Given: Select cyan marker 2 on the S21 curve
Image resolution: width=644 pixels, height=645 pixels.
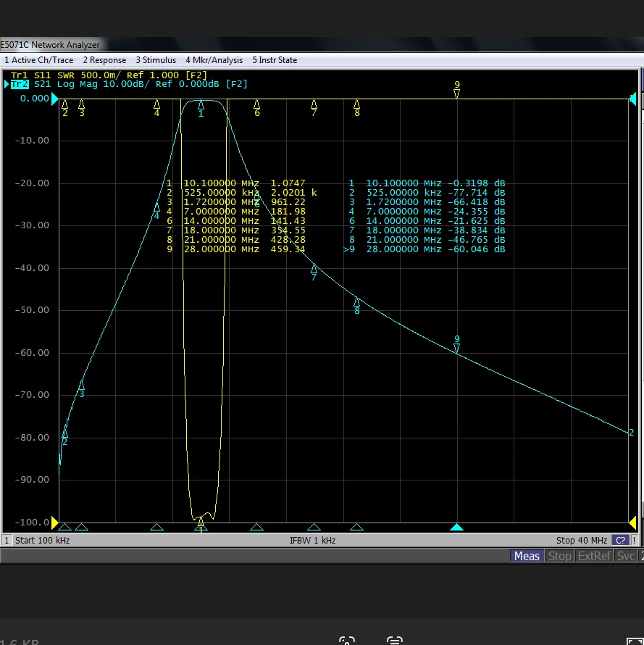Looking at the screenshot, I should click(x=64, y=437).
